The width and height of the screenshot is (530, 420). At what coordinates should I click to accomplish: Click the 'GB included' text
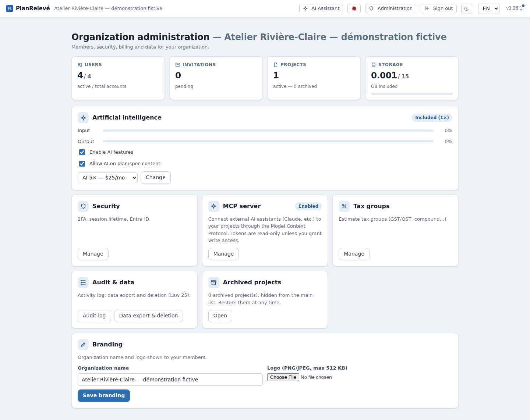[x=384, y=86]
